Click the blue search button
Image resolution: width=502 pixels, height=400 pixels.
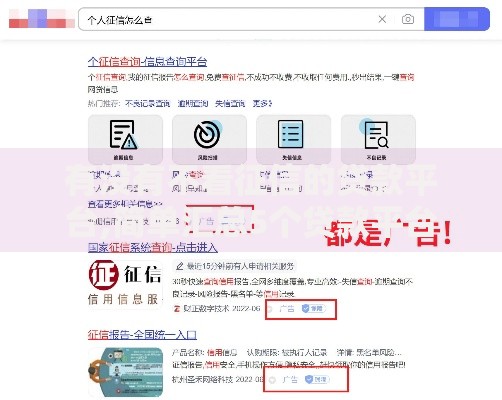(457, 19)
